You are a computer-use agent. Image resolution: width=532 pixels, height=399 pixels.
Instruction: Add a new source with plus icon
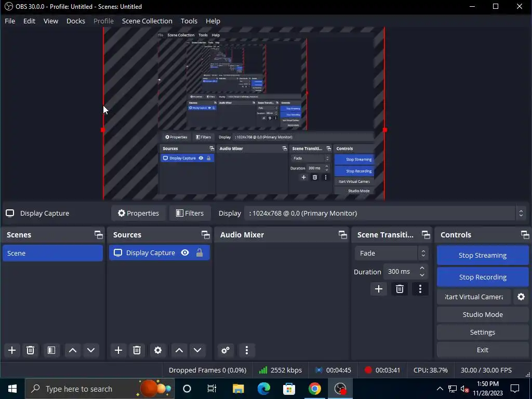click(118, 350)
